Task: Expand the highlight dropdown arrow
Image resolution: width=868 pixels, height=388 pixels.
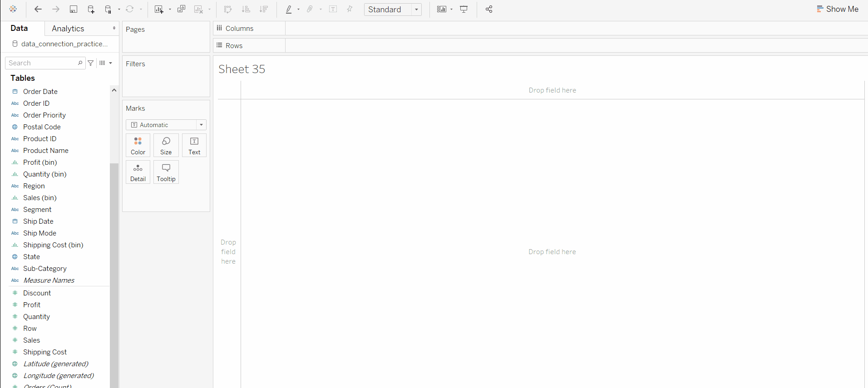Action: coord(298,10)
